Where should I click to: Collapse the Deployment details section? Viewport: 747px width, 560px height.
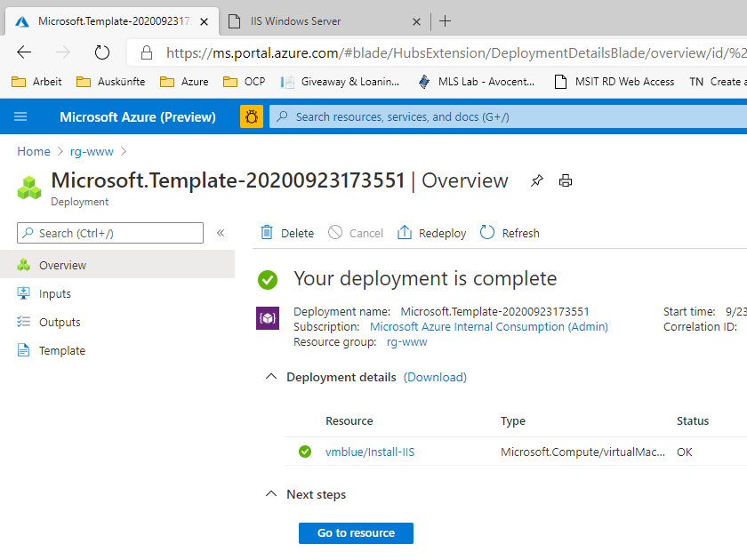(271, 376)
